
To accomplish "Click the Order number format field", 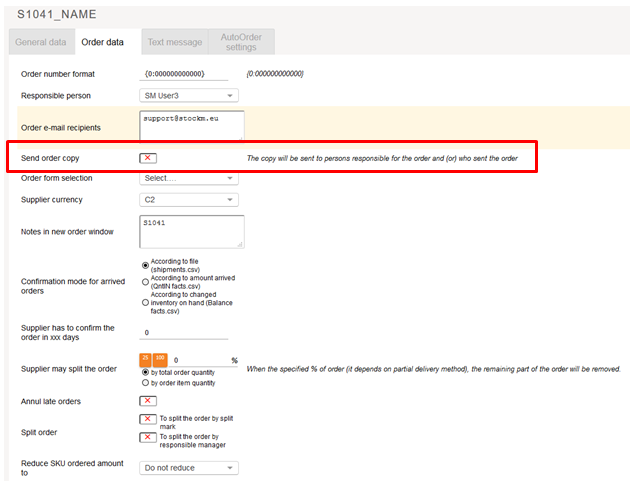I will [x=189, y=74].
